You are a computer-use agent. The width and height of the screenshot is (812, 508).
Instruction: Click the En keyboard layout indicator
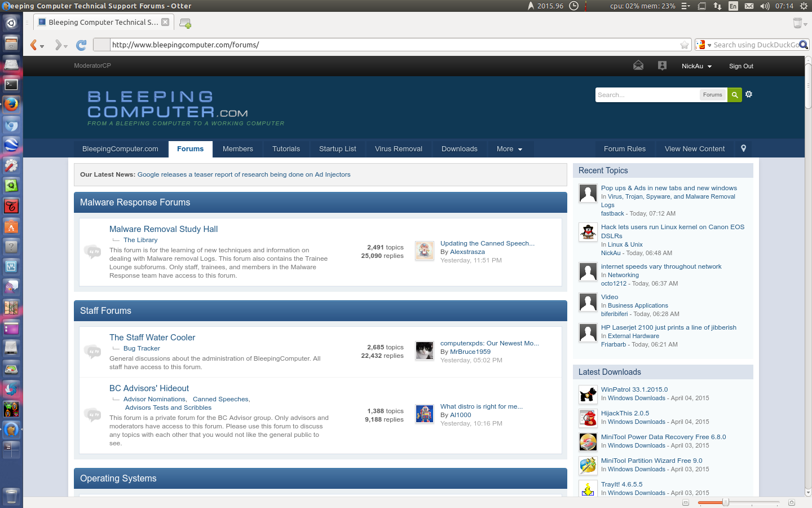733,6
